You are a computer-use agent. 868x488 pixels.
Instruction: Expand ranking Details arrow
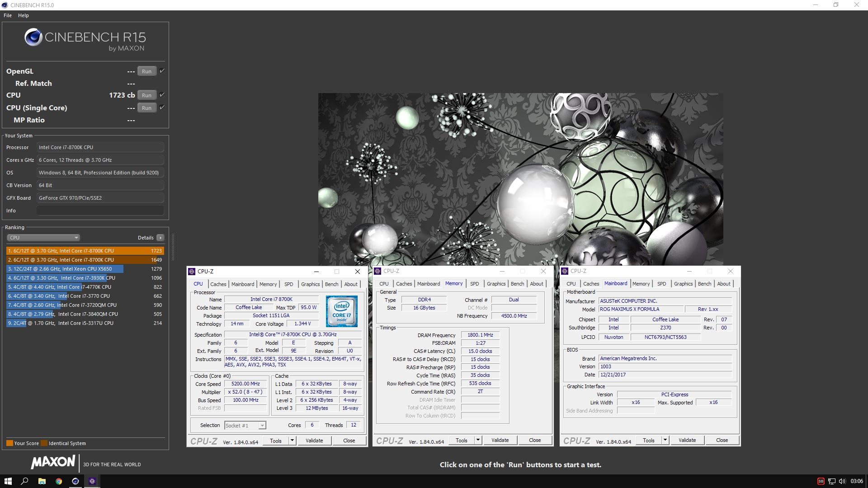160,238
